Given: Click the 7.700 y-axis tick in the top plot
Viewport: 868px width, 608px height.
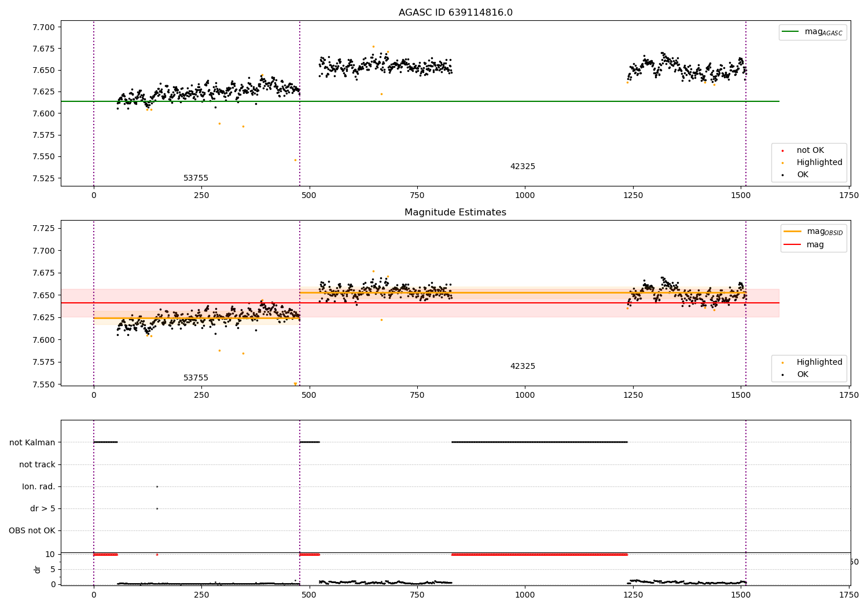Looking at the screenshot, I should coord(43,27).
